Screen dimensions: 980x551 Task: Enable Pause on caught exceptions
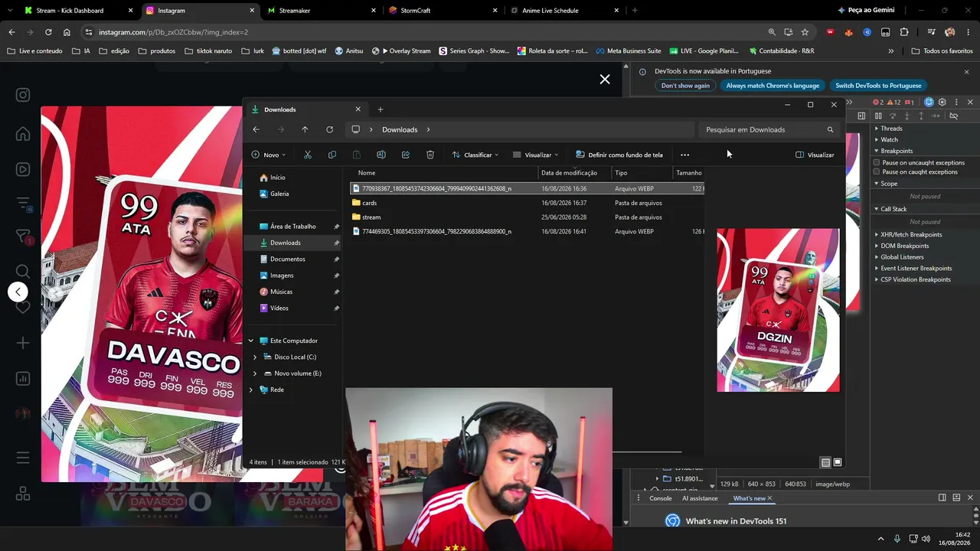pos(877,172)
